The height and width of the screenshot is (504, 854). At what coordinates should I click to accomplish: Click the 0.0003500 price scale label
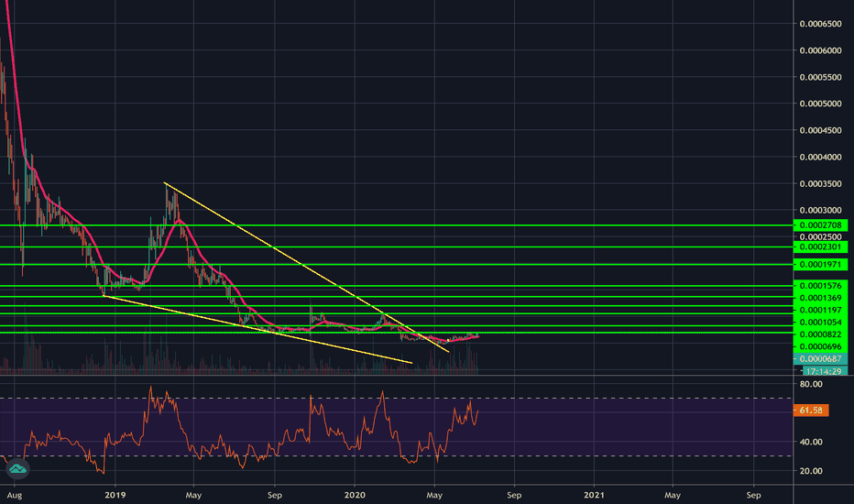821,183
